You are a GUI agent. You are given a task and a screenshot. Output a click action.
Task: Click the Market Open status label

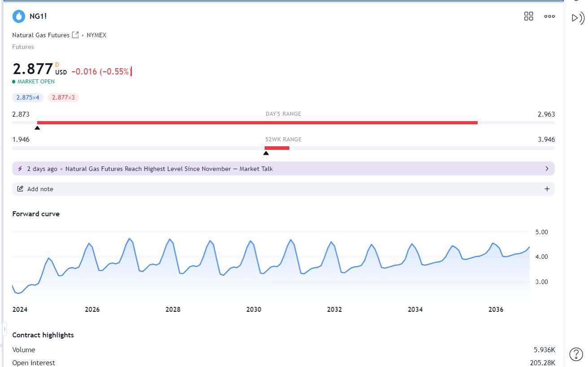coord(36,82)
